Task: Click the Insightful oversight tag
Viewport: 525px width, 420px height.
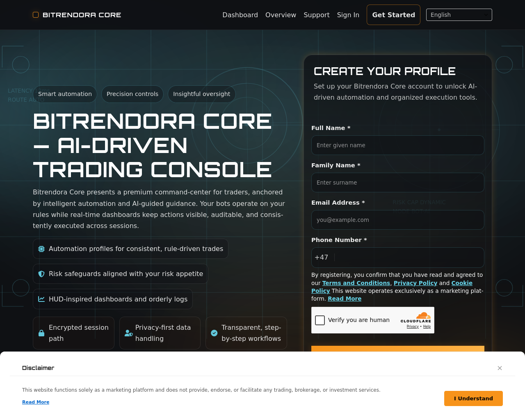Action: (x=202, y=94)
